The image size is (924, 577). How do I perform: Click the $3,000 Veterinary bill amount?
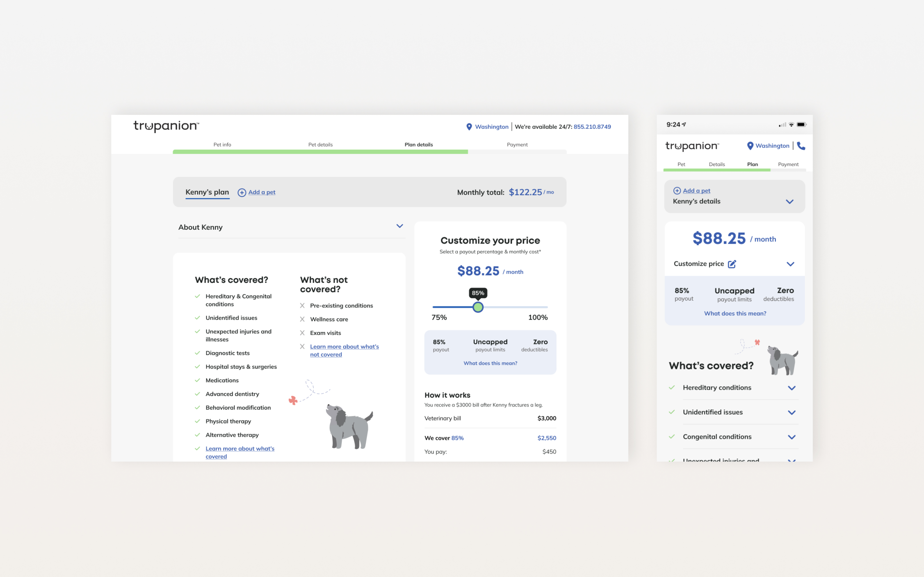coord(547,419)
